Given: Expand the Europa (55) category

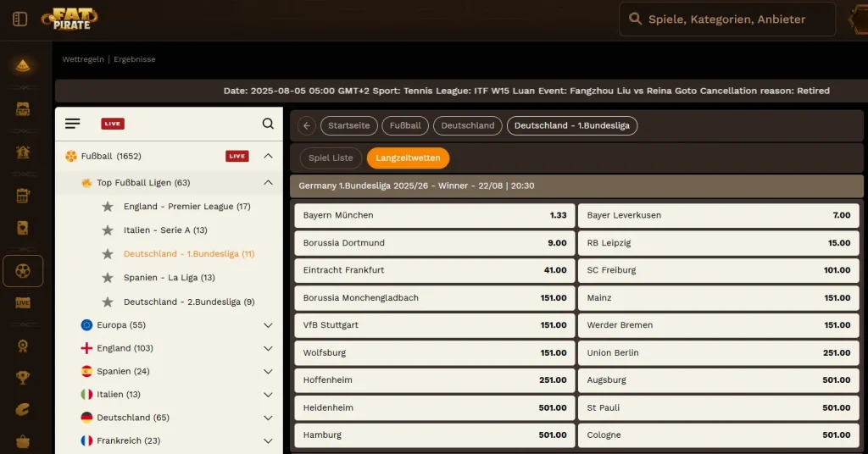Looking at the screenshot, I should coord(268,325).
